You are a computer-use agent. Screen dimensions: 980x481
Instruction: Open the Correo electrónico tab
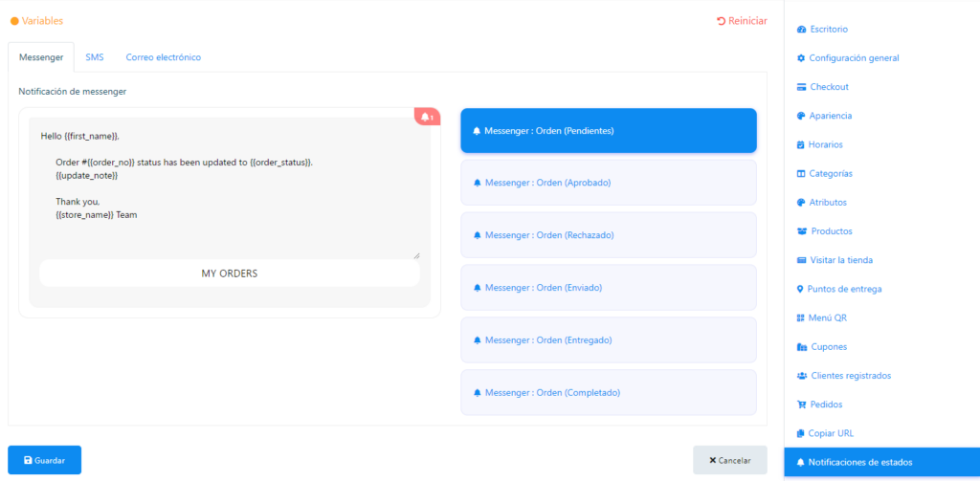coord(163,57)
